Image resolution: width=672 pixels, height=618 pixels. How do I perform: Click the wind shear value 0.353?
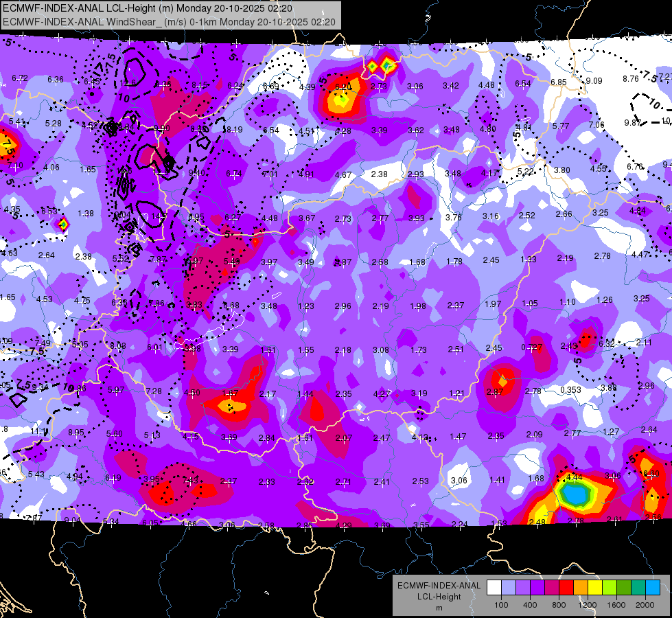570,390
